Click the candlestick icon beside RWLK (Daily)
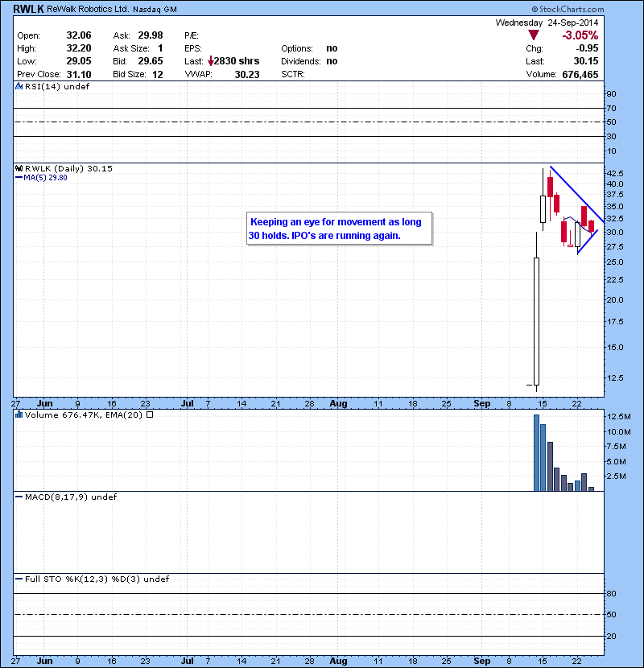This screenshot has width=644, height=668. pos(19,168)
